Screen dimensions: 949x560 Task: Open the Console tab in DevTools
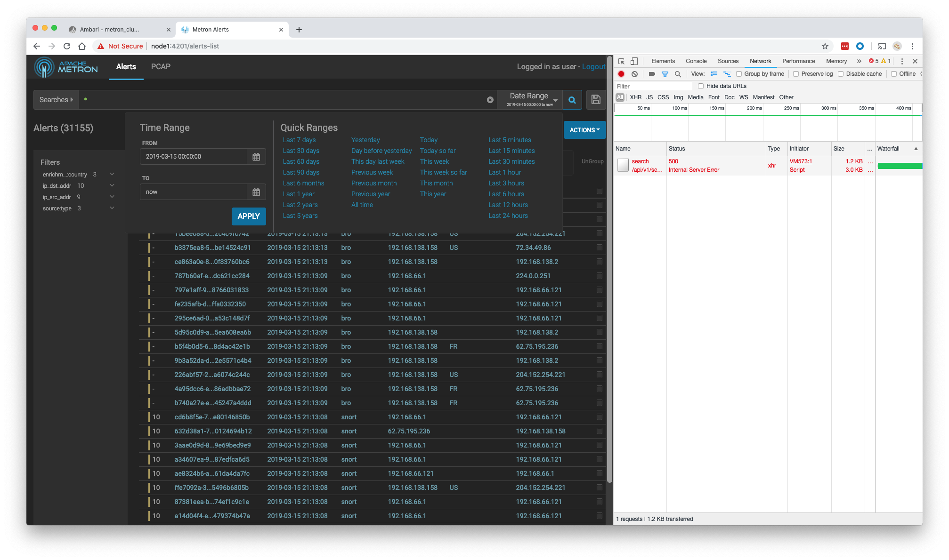point(696,61)
